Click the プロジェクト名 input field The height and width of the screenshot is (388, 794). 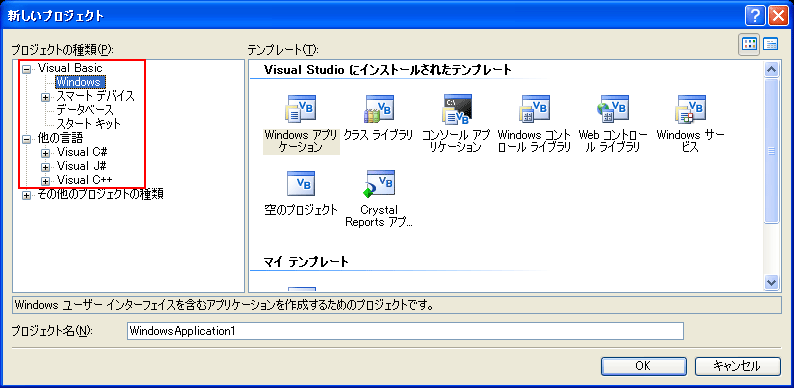(405, 331)
